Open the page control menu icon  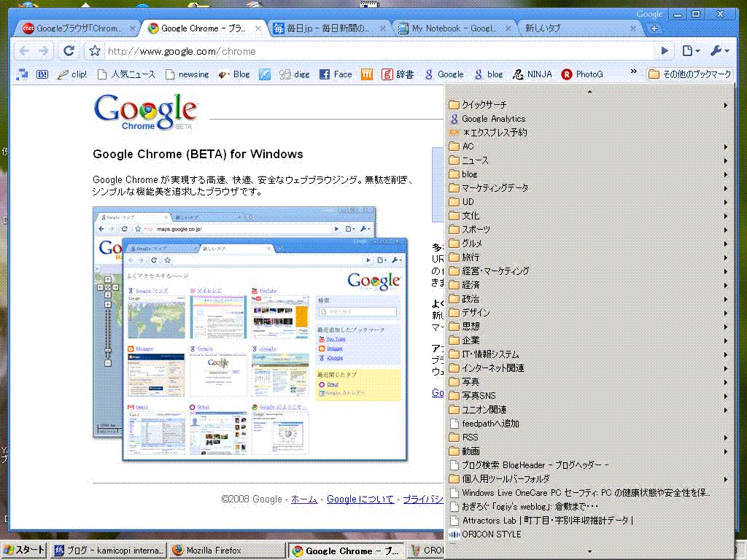pyautogui.click(x=690, y=51)
